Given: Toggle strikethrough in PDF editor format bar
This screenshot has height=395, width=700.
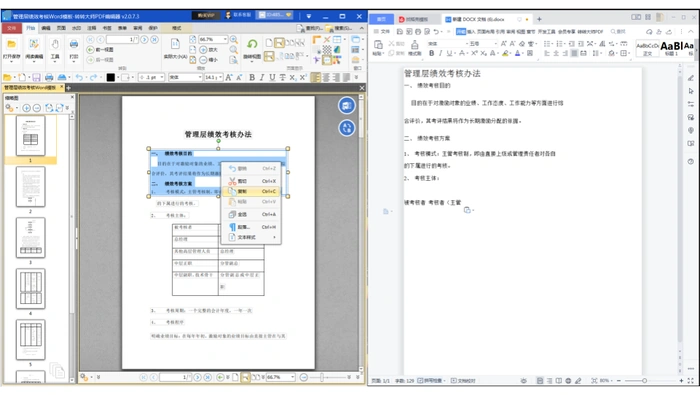Looking at the screenshot, I should pos(282,78).
